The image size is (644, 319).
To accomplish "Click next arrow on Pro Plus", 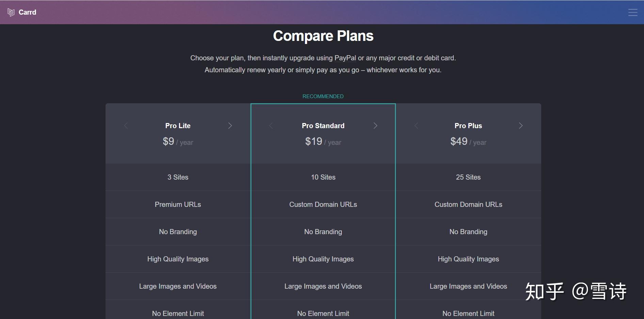I will 520,126.
